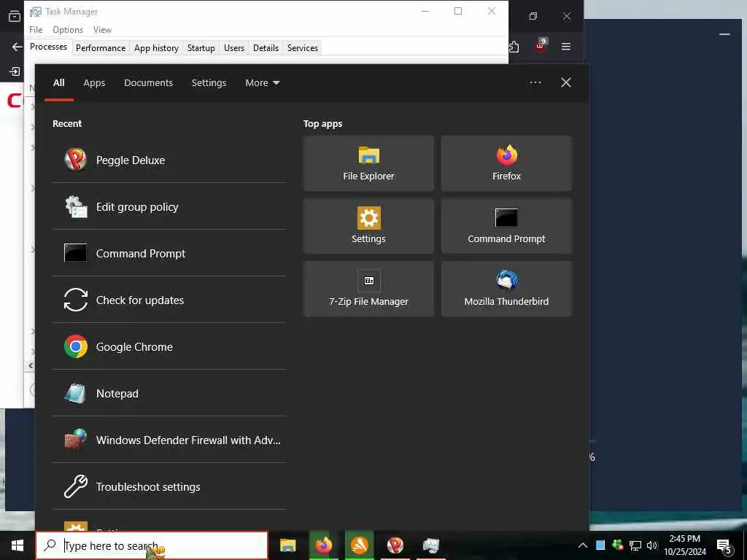Open File Explorer top app tile
The width and height of the screenshot is (747, 560).
pos(368,163)
